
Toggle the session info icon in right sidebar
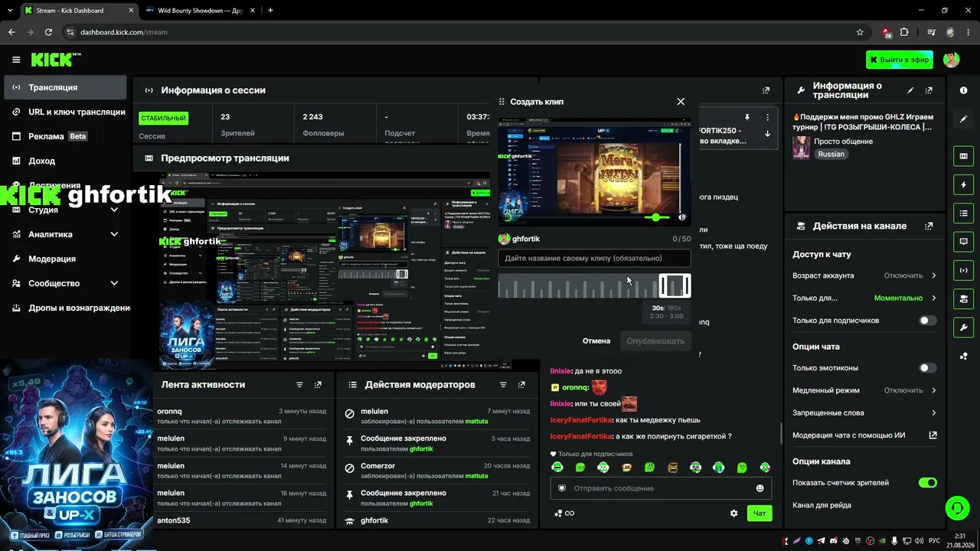[963, 269]
